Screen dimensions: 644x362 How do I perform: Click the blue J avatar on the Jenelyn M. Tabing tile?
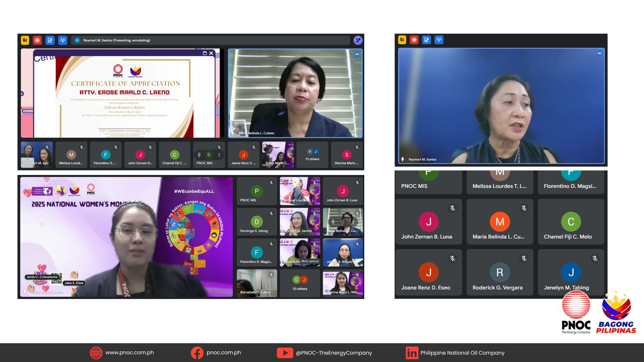click(x=571, y=272)
